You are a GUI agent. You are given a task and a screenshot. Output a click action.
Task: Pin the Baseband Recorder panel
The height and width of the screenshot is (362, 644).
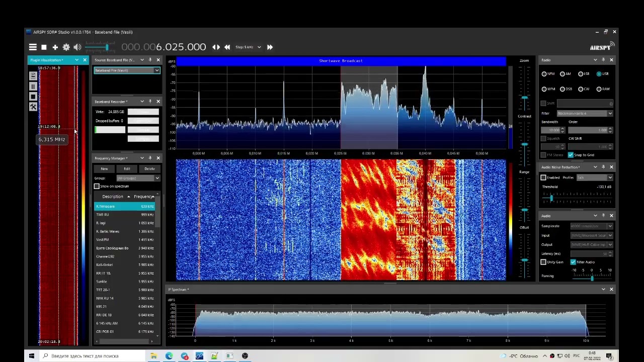pos(150,102)
